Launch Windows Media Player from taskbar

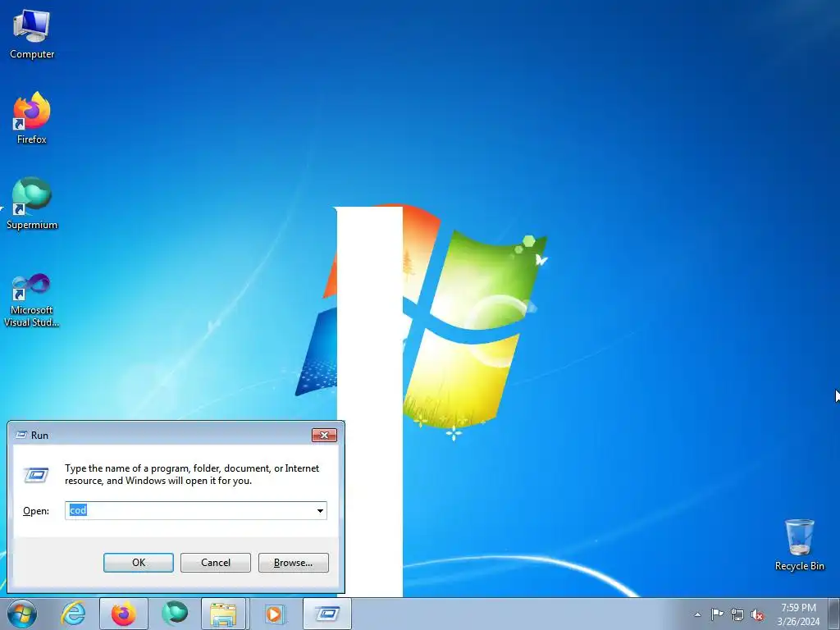[x=274, y=614]
